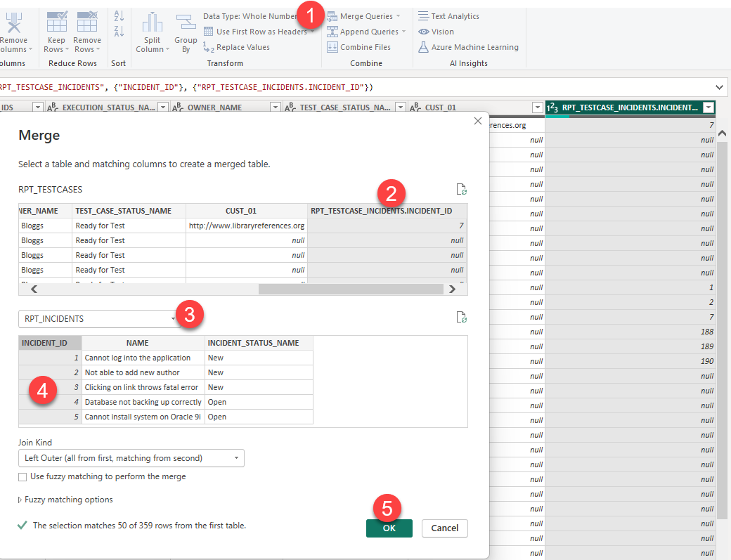731x560 pixels.
Task: Click the ABC type icon of EXECUTION_STATUS_NA column
Action: 53,108
